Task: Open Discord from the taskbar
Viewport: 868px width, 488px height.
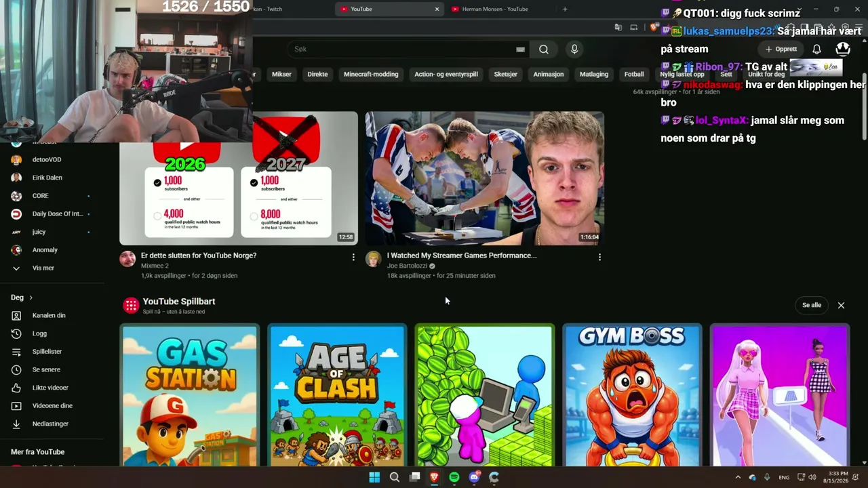Action: [474, 477]
